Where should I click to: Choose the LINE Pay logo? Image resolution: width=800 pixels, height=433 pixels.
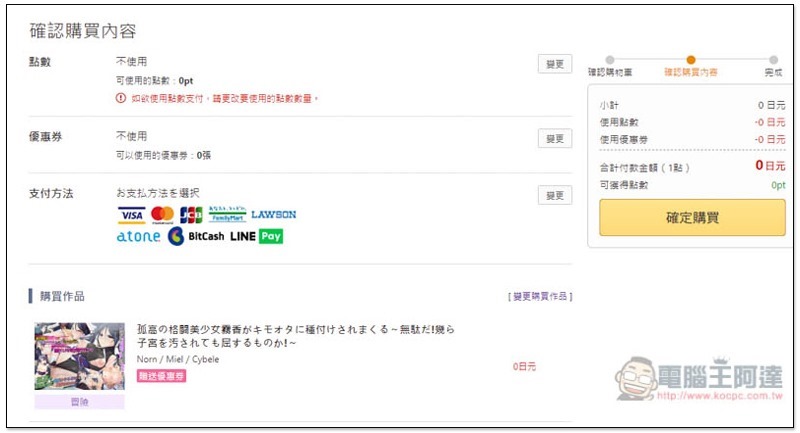(x=257, y=236)
